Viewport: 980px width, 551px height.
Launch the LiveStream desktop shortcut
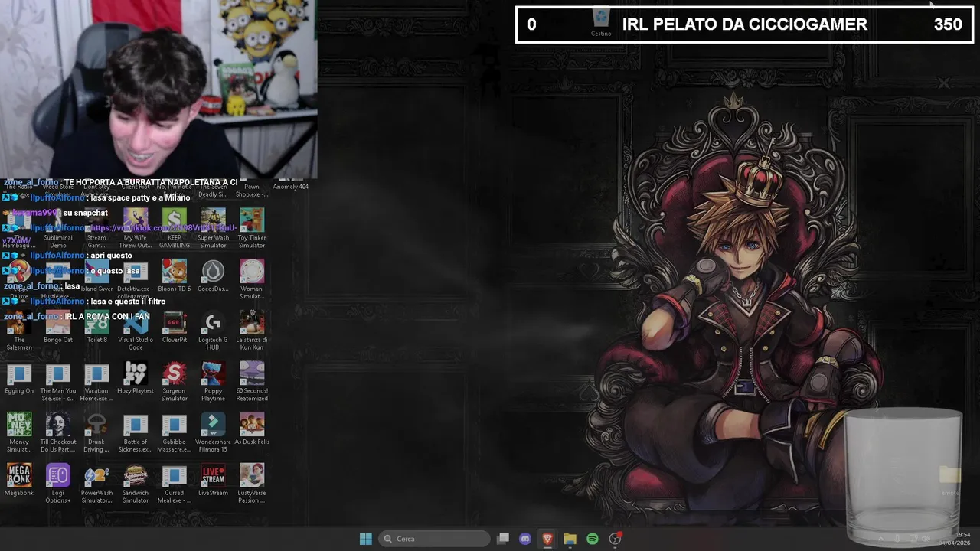(x=213, y=480)
